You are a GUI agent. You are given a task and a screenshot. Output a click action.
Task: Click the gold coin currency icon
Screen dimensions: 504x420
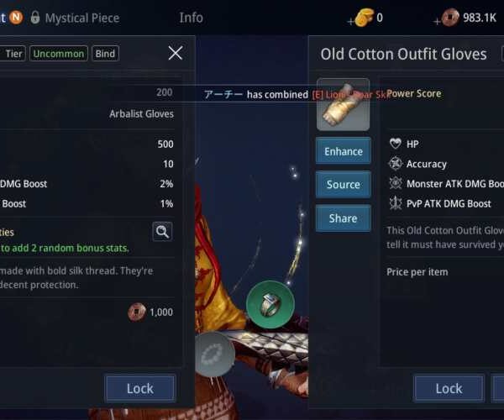(x=365, y=18)
